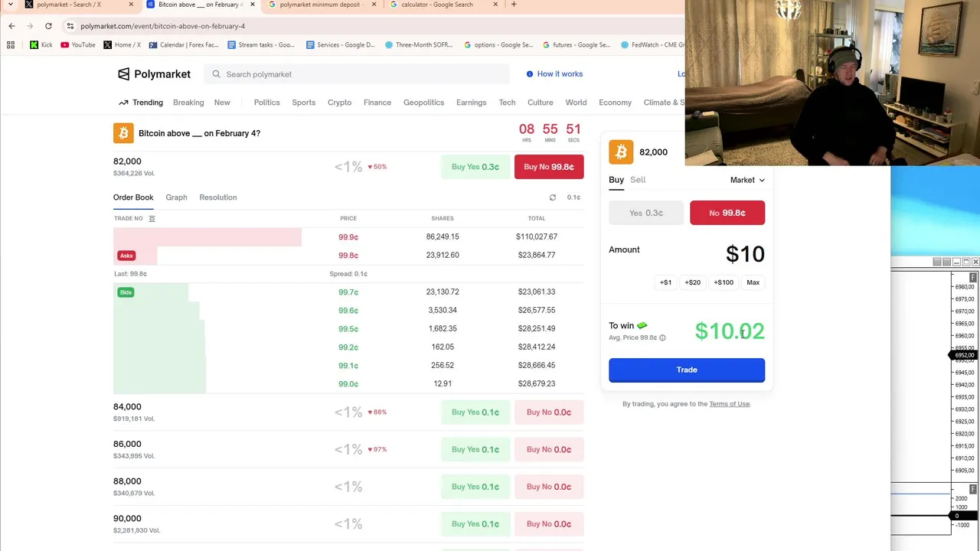Click the blue Trade button
The width and height of the screenshot is (980, 551).
(687, 370)
